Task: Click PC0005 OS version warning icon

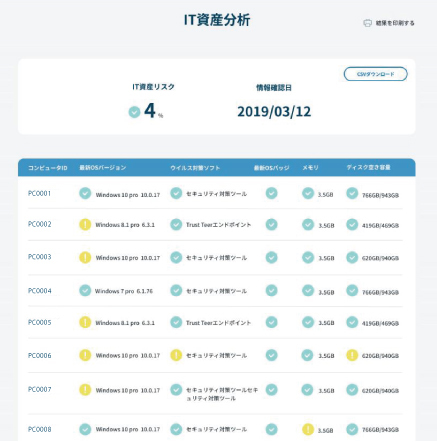Action: 85,322
